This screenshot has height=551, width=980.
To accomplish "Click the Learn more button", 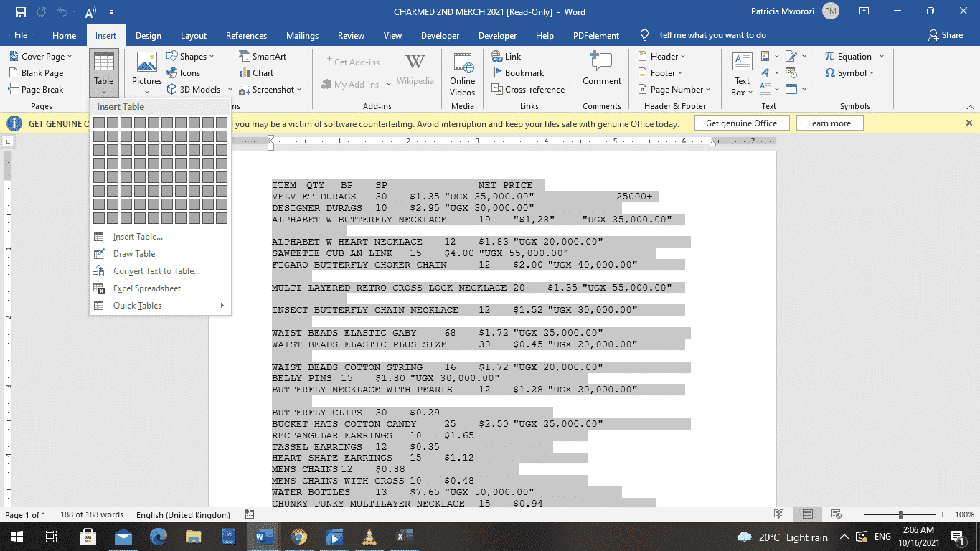I will click(x=829, y=123).
